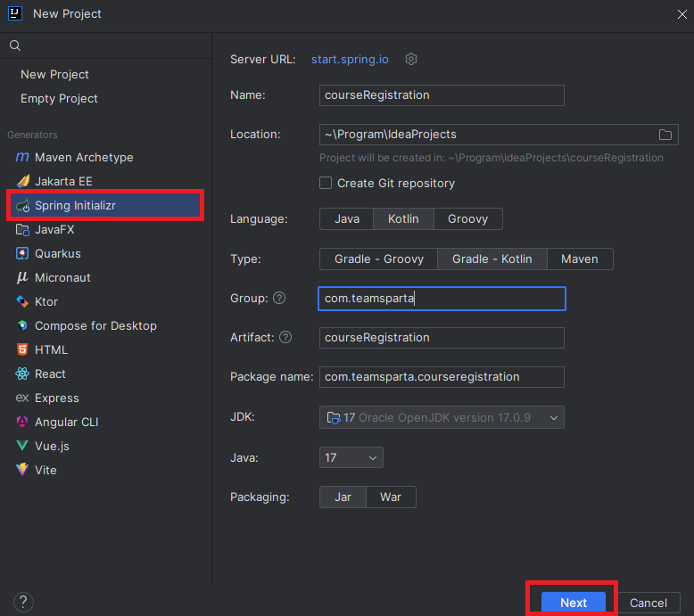Image resolution: width=694 pixels, height=616 pixels.
Task: Select the Maven Archetype list entry
Action: (105, 157)
